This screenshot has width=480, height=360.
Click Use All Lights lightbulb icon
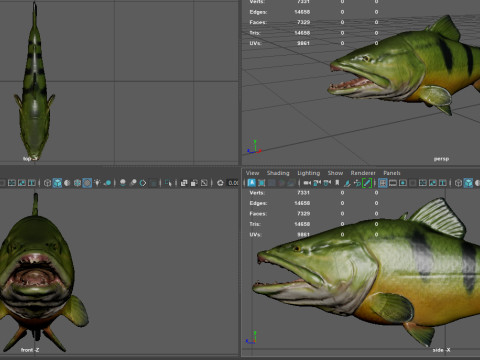pyautogui.click(x=97, y=183)
